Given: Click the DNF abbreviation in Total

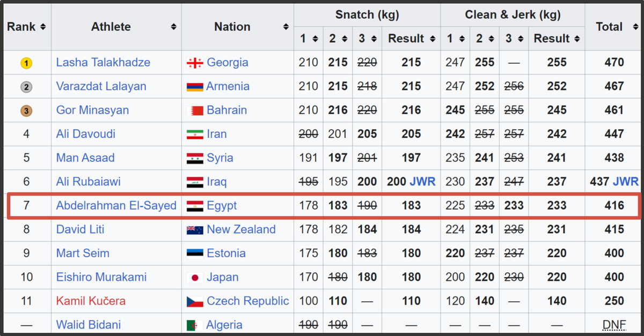Looking at the screenshot, I should (x=614, y=325).
